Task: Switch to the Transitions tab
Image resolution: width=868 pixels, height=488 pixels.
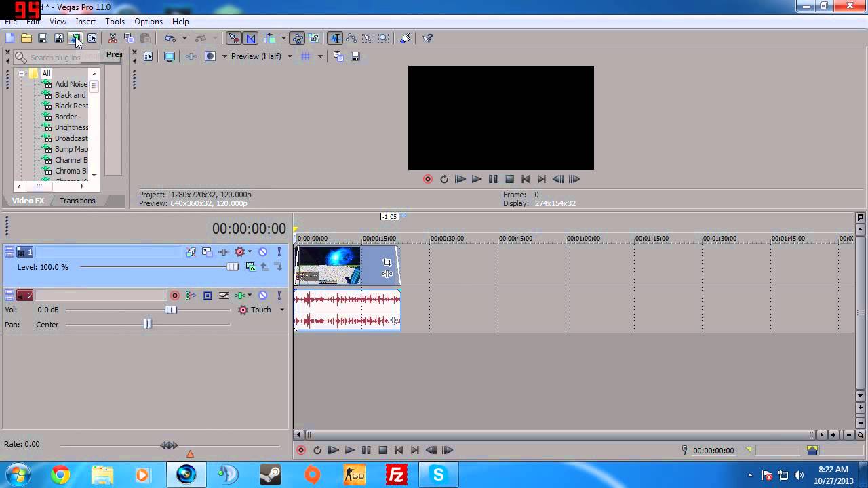Action: click(x=77, y=201)
